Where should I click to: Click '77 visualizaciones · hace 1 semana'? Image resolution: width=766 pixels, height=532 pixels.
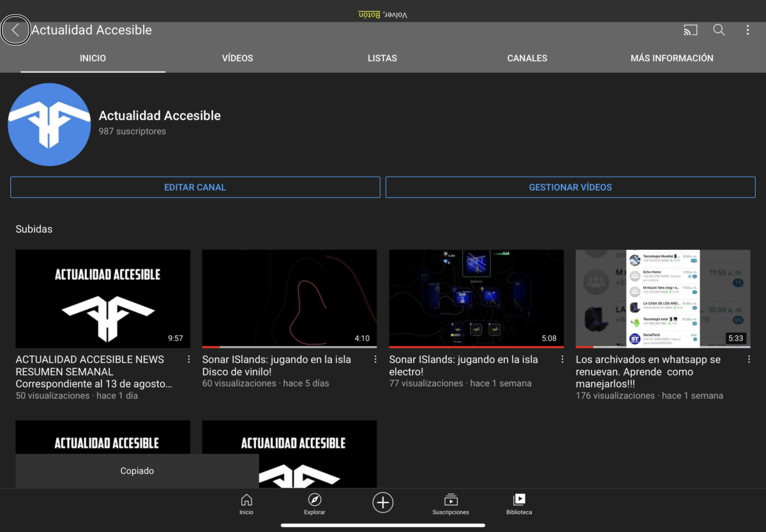pos(460,383)
